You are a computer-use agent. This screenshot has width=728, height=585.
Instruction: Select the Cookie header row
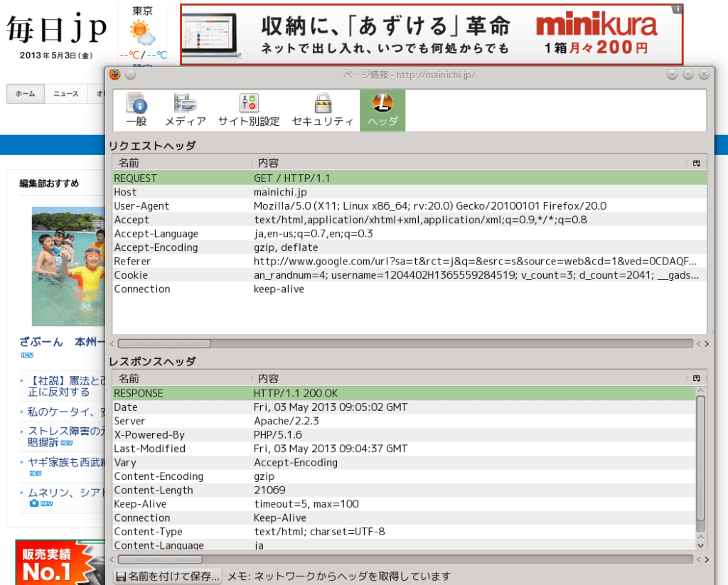[409, 275]
